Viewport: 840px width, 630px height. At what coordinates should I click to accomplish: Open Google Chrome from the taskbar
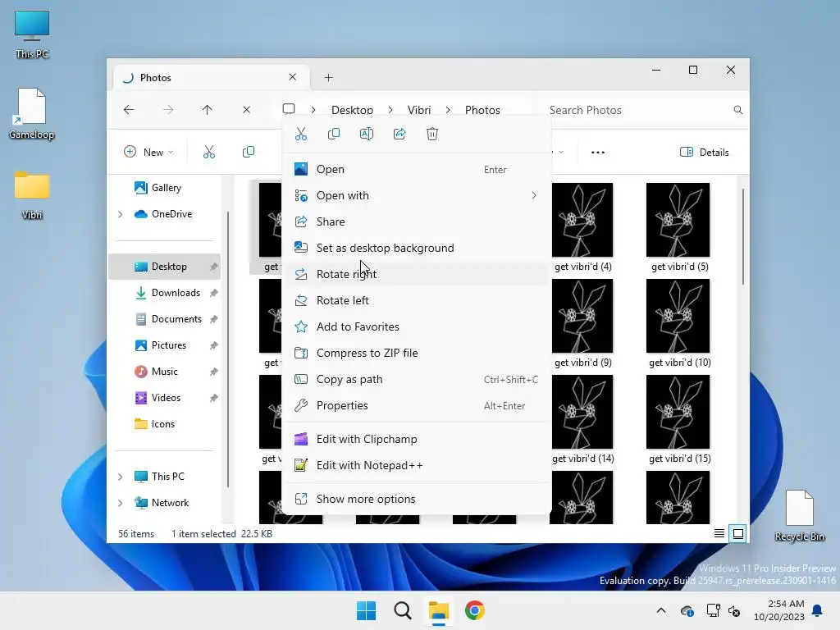click(x=475, y=610)
